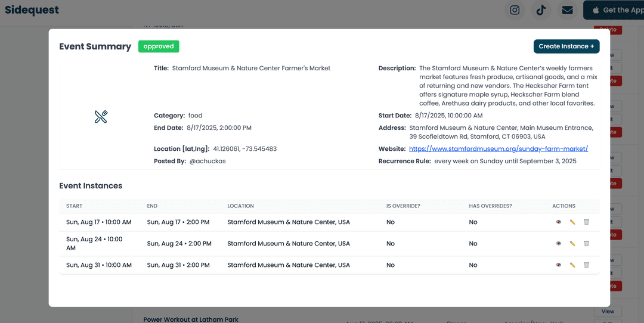Viewport: 644px width, 323px height.
Task: Open Power Workout at Latham Park in background list
Action: (191, 319)
